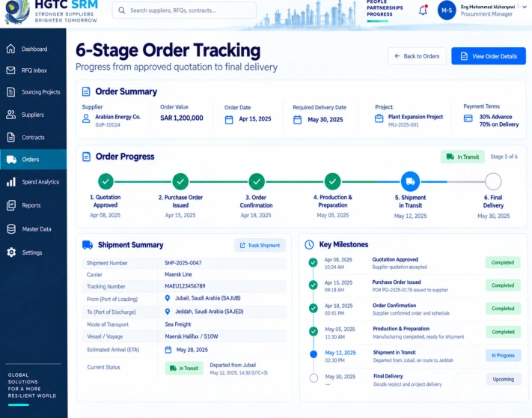Click the In Transit status badge in Shipment Summary
This screenshot has height=418, width=532.
[184, 368]
